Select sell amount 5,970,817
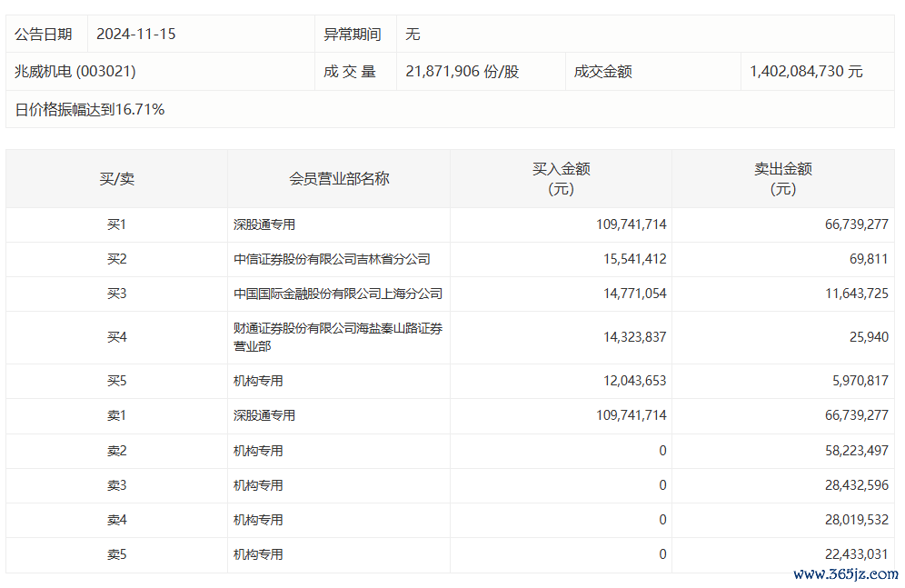 click(x=860, y=381)
